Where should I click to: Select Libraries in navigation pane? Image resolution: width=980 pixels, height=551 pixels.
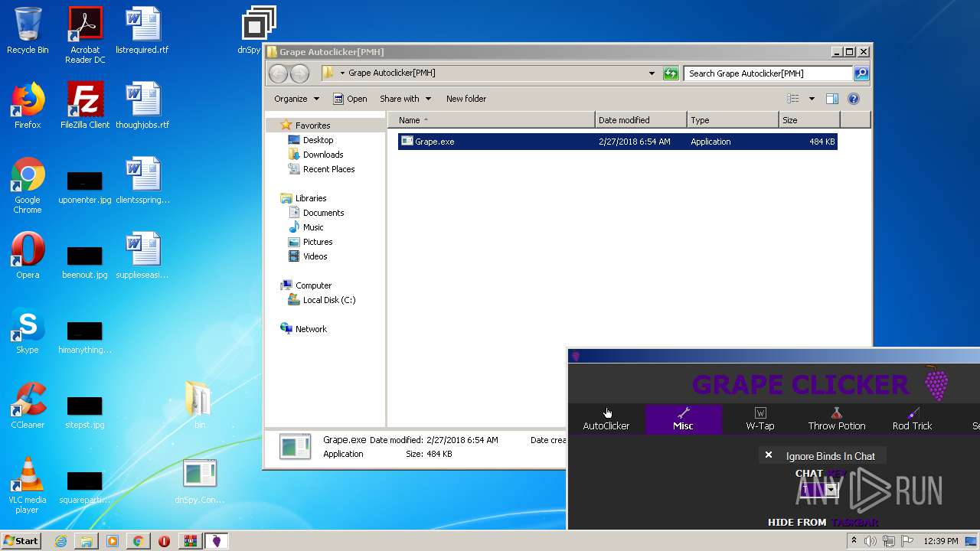pyautogui.click(x=304, y=198)
